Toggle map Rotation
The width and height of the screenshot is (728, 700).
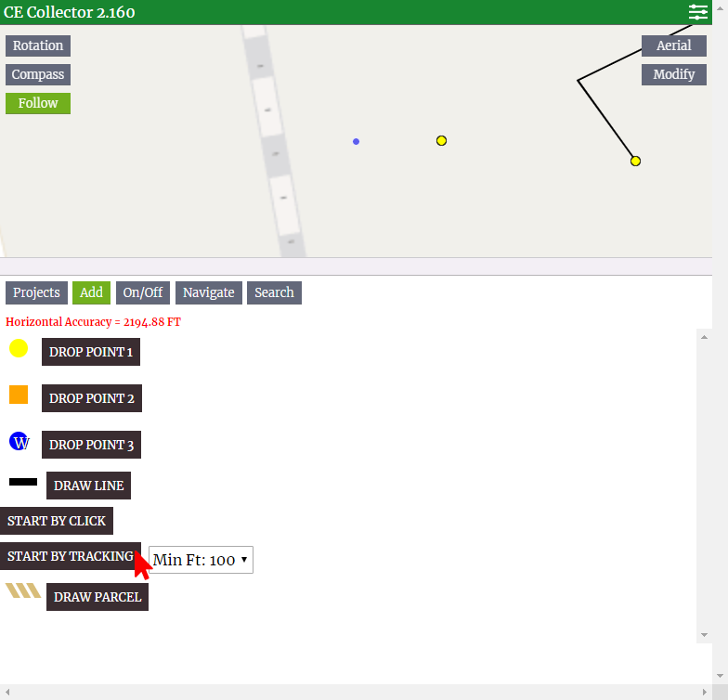point(38,45)
